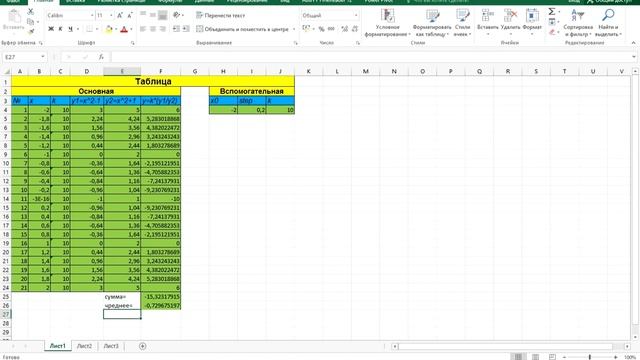Select merged title cell Таблица
Image resolution: width=640 pixels, height=360 pixels.
(153, 81)
